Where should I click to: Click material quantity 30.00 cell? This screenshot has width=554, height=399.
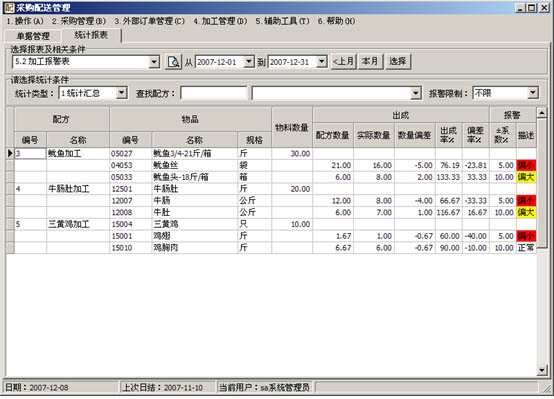click(x=292, y=153)
